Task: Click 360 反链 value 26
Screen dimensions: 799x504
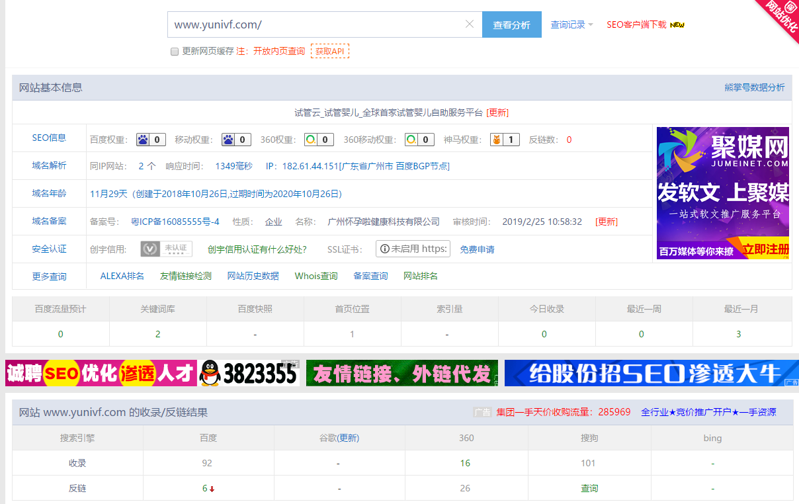Action: coord(465,488)
